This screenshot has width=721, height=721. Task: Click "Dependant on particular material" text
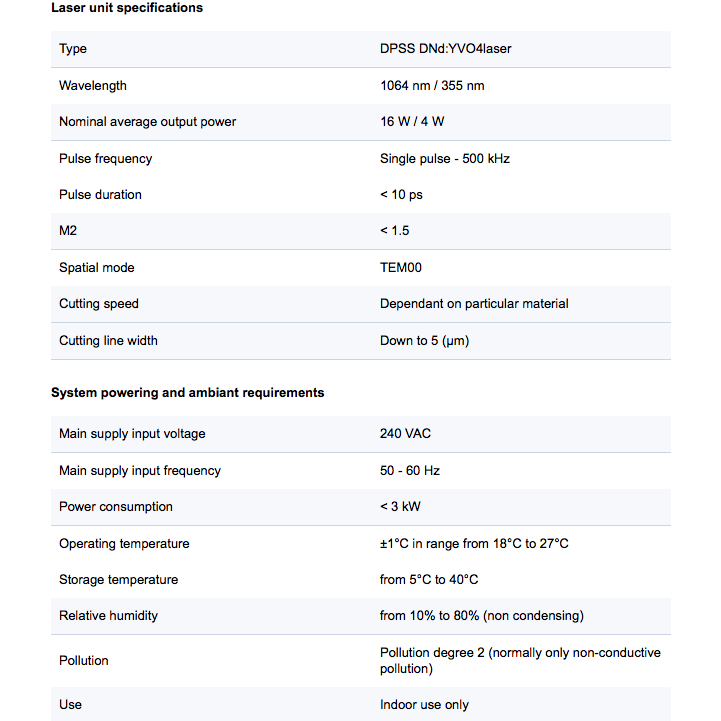pyautogui.click(x=474, y=304)
